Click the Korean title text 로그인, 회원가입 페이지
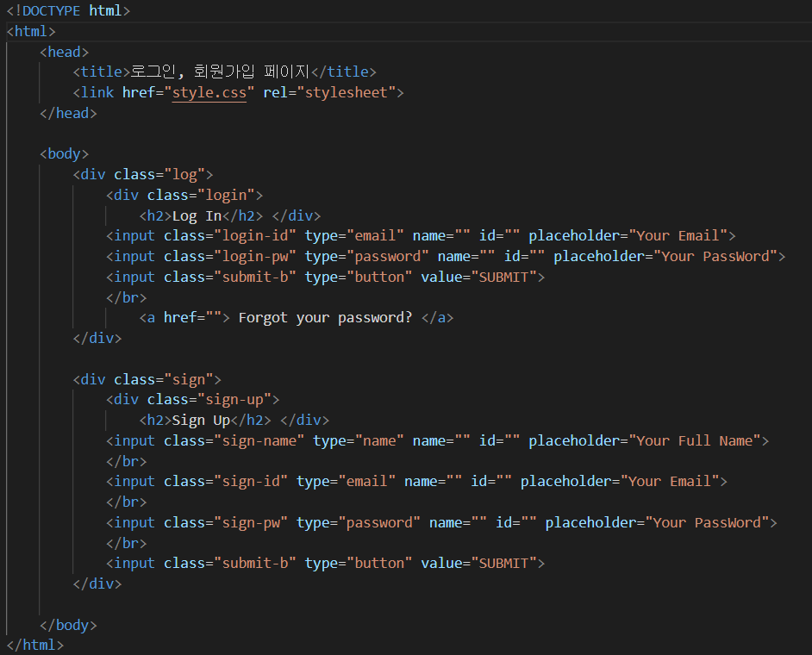 point(220,72)
